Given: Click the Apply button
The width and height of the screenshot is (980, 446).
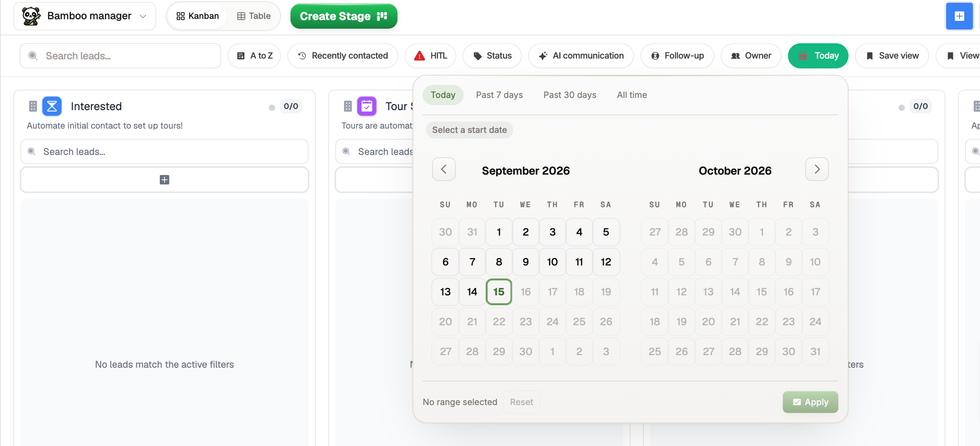Looking at the screenshot, I should 810,402.
